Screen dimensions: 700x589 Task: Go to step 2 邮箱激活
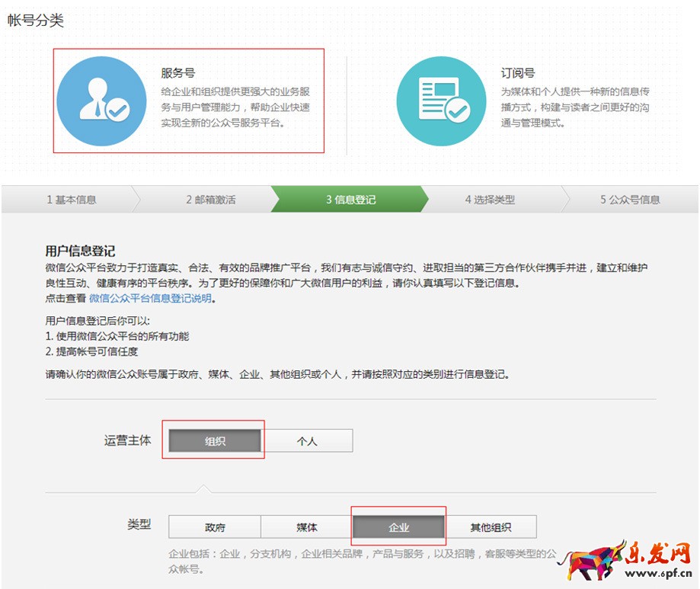pos(211,200)
